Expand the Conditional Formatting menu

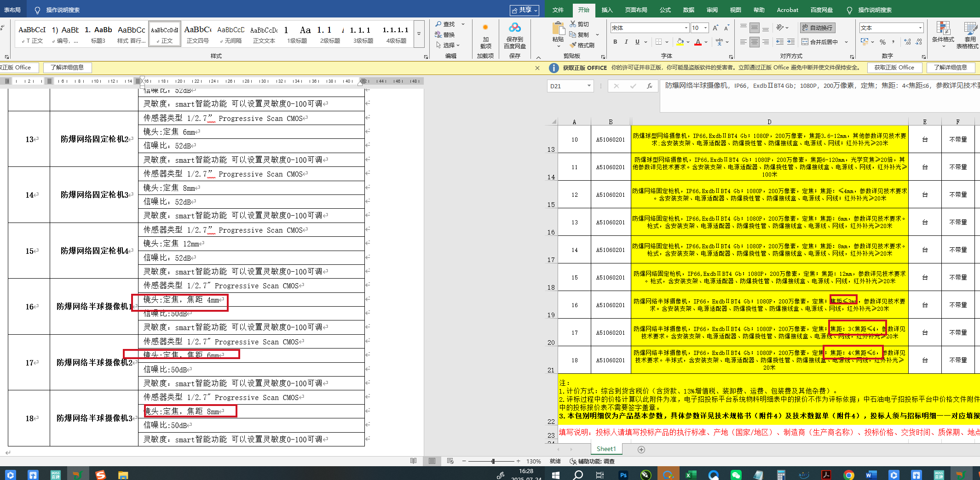click(943, 35)
